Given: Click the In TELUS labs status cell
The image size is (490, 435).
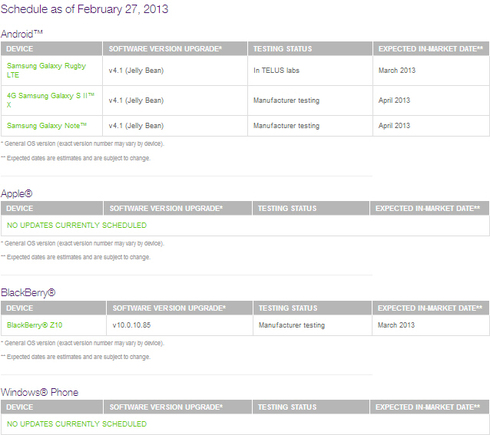Looking at the screenshot, I should (276, 70).
